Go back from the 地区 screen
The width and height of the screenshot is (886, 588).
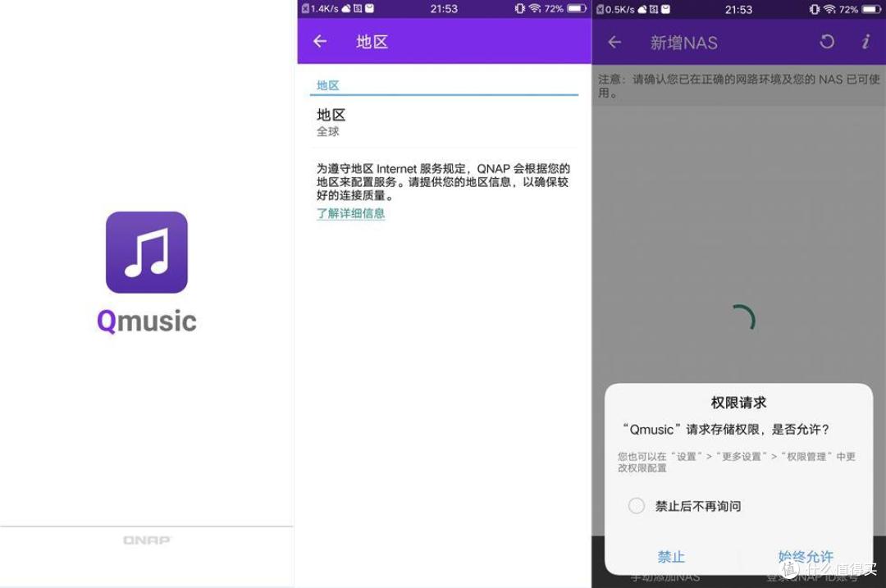coord(320,41)
